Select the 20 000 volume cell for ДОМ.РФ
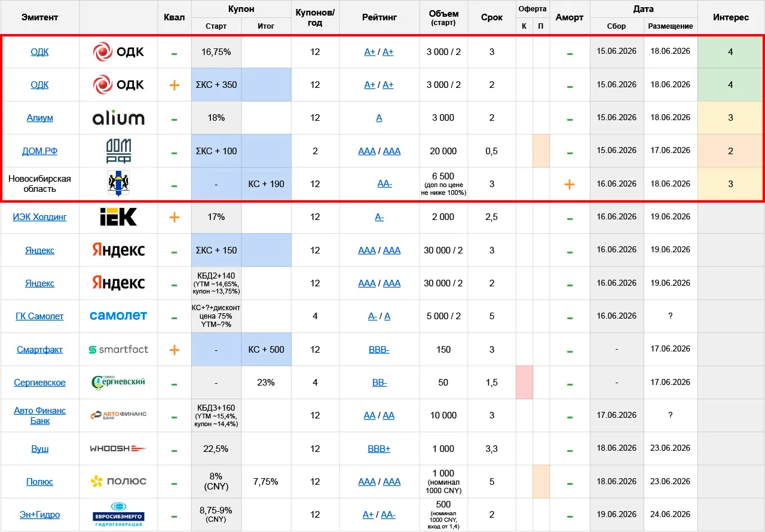 (443, 151)
